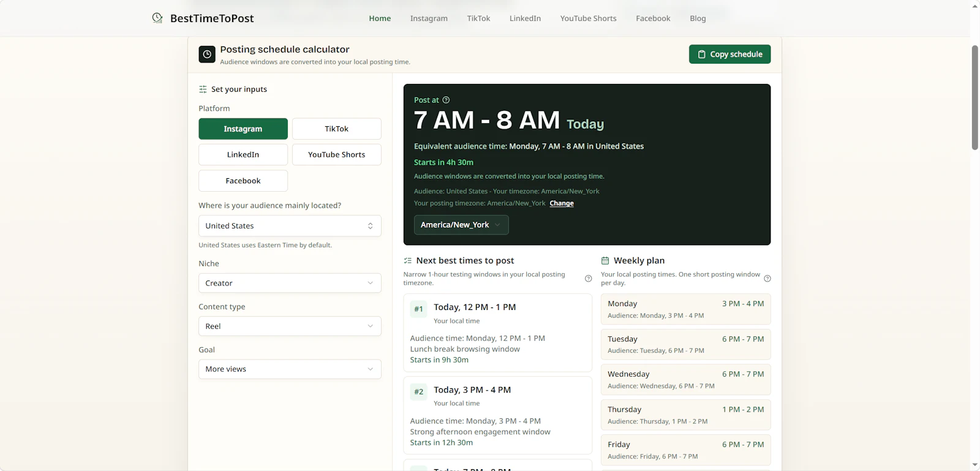Image resolution: width=980 pixels, height=471 pixels.
Task: Click the Friday 6 PM - 7 PM plan row
Action: (x=685, y=450)
